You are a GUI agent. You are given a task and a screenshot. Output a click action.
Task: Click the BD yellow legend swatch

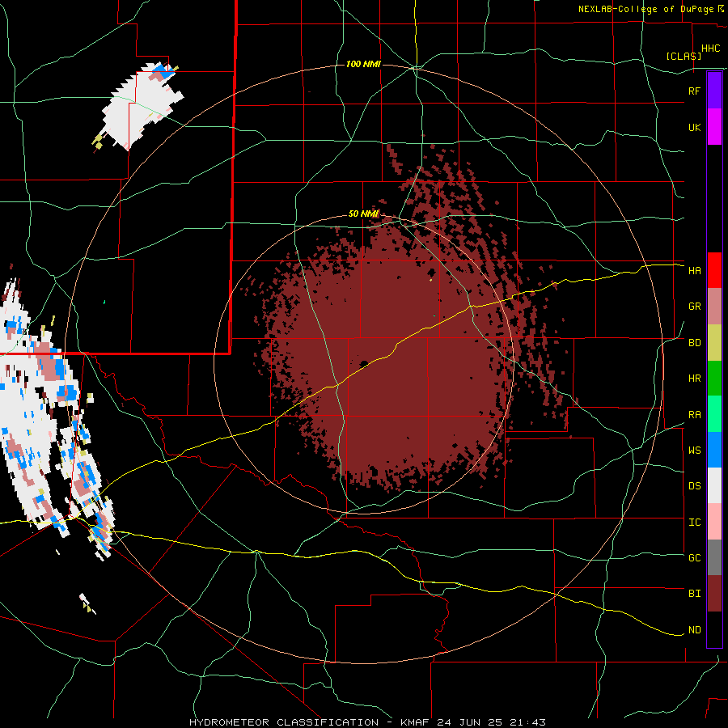(x=714, y=343)
